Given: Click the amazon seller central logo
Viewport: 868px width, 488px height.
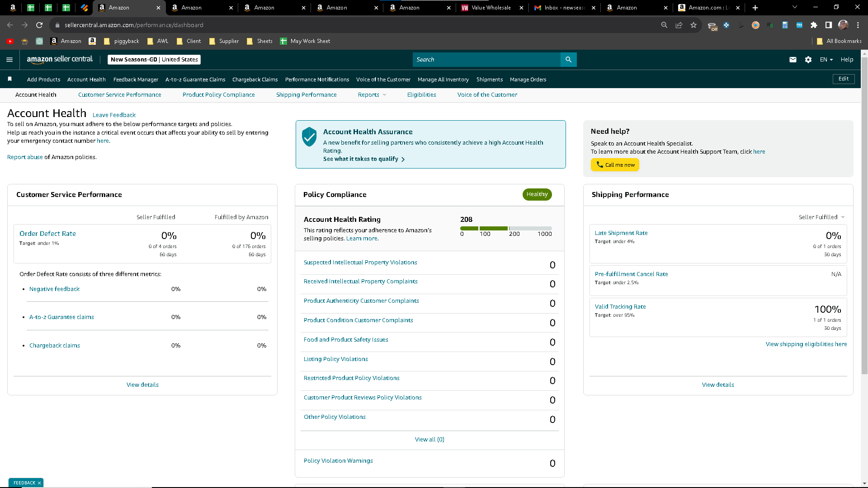Looking at the screenshot, I should pyautogui.click(x=60, y=59).
